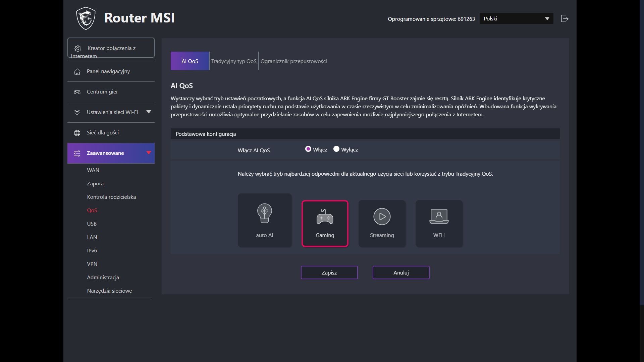Go to USB settings
This screenshot has height=362, width=644.
coord(92,224)
